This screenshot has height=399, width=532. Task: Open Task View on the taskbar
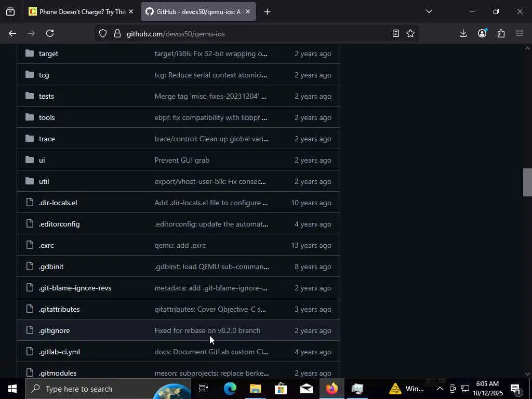pos(203,389)
